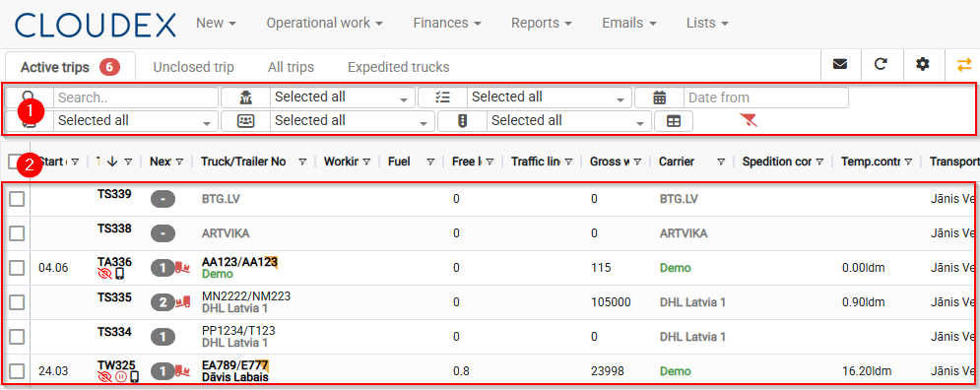Viewport: 980px width, 390px height.
Task: Click the refresh arrow icon
Action: (x=882, y=64)
